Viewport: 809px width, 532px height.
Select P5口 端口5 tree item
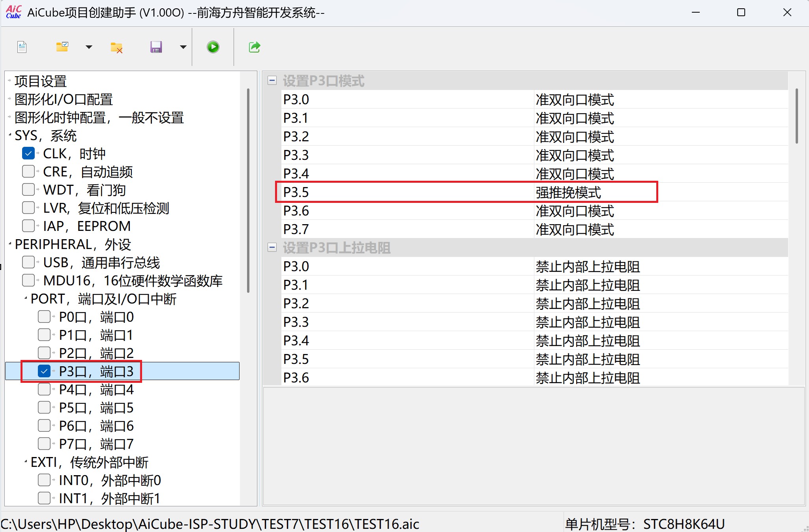(x=96, y=408)
